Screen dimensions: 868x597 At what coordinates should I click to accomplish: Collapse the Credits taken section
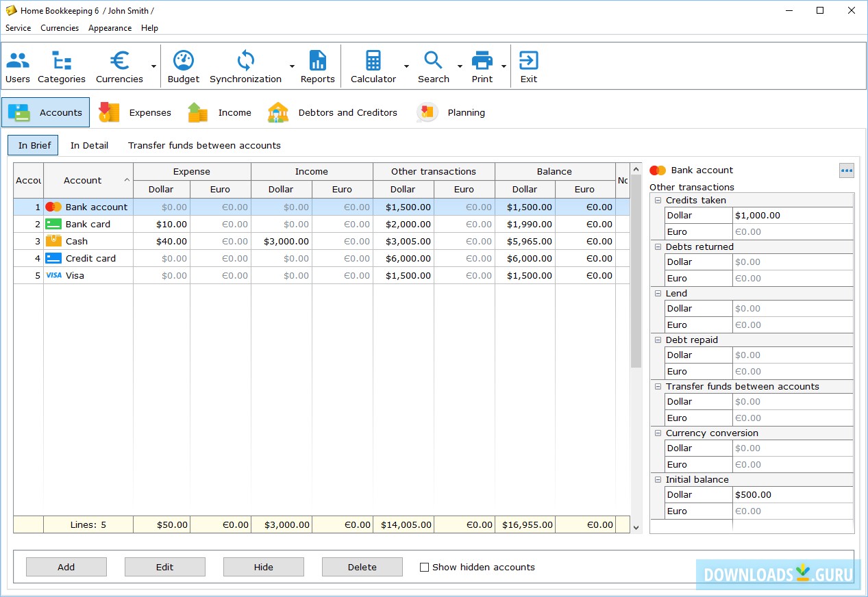click(658, 200)
